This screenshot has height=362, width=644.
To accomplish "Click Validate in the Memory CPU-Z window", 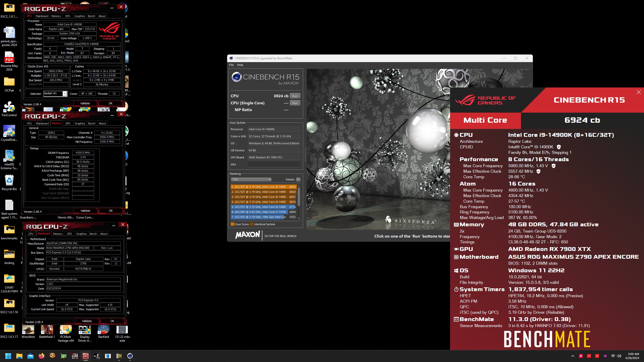I will click(85, 211).
